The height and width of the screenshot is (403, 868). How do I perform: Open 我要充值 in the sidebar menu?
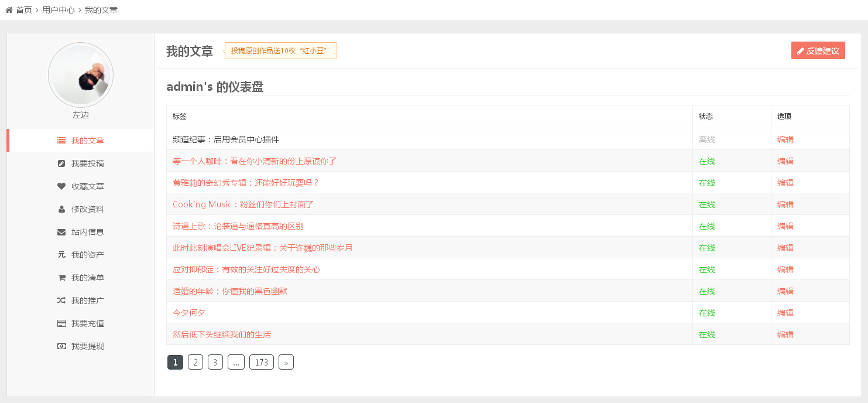point(80,323)
